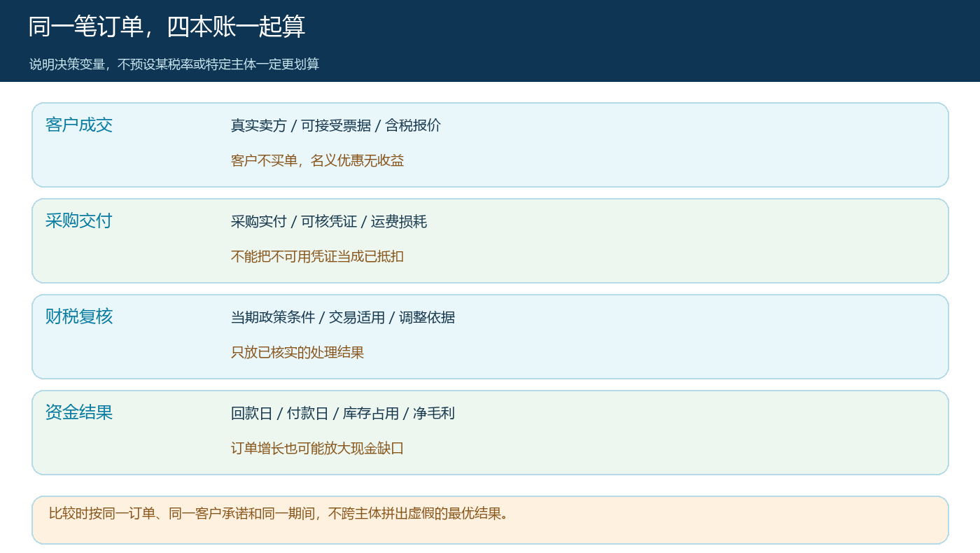Image resolution: width=980 pixels, height=553 pixels.
Task: Click the title 同一笔订单，四本账一起算
Action: point(167,27)
